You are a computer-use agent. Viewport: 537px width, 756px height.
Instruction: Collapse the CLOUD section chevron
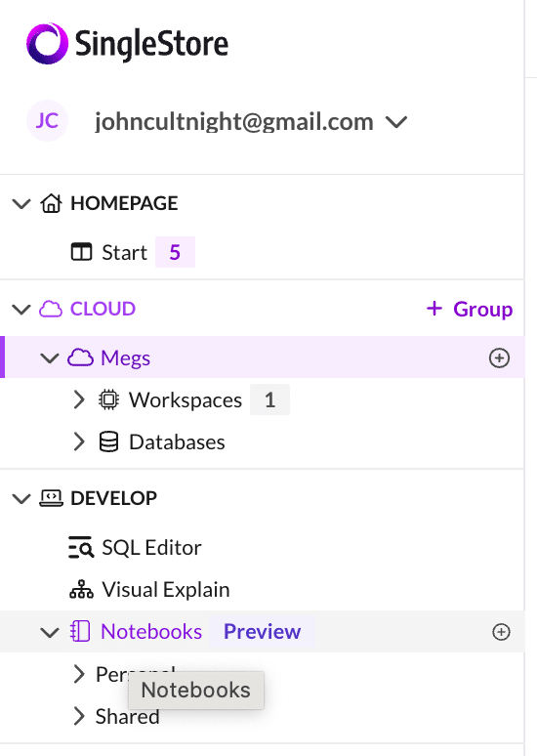[x=21, y=309]
